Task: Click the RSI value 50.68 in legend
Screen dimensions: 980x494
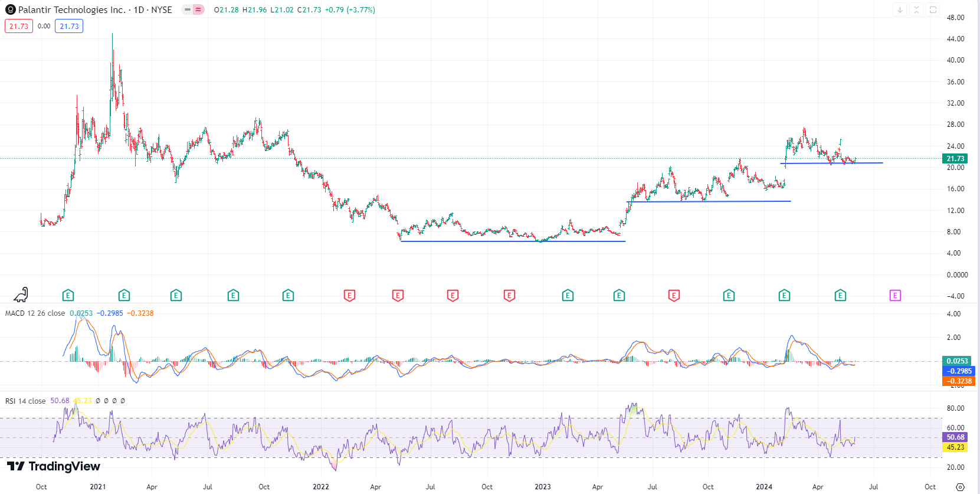Action: [60, 401]
